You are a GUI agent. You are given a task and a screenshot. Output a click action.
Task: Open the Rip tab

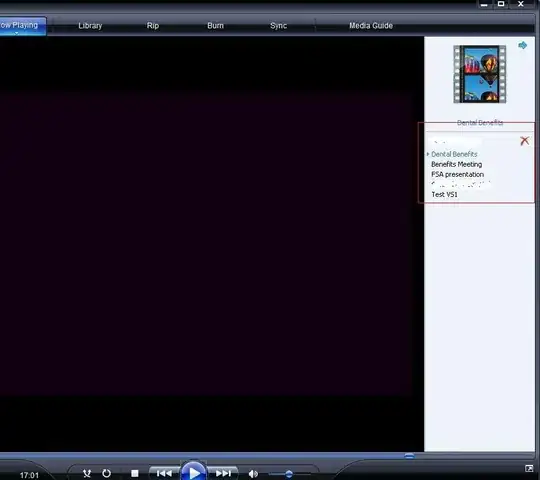pos(153,26)
